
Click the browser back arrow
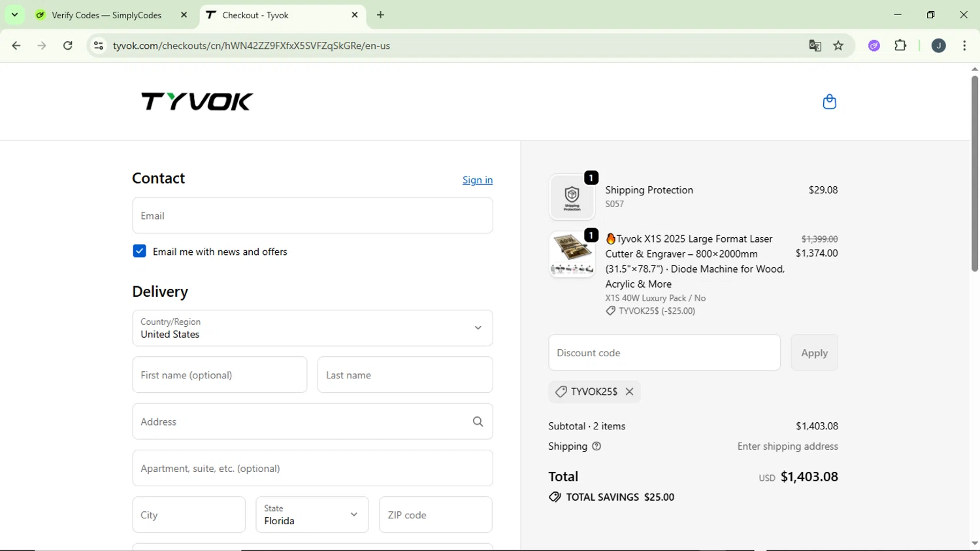16,46
